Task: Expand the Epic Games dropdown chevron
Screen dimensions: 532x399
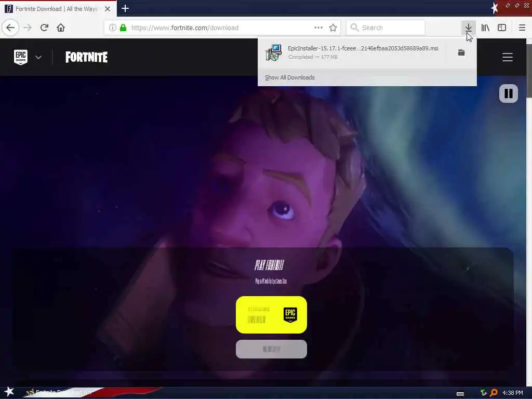Action: (38, 57)
